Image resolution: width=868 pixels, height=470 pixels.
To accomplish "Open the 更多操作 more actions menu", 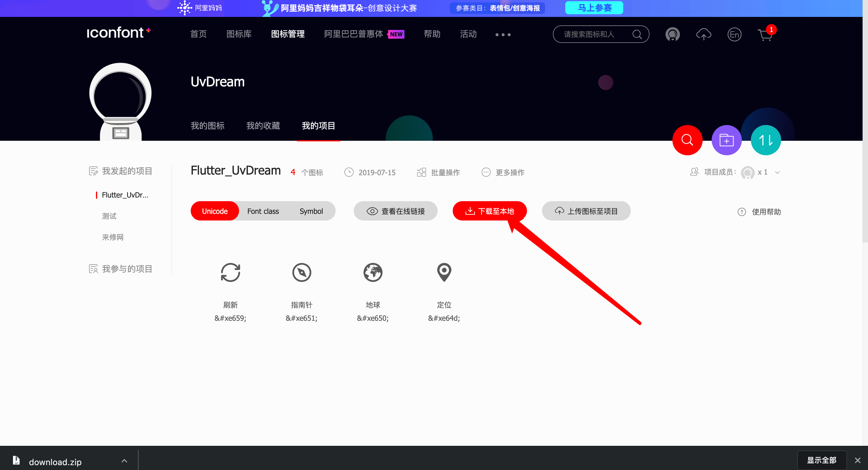I will [x=503, y=172].
